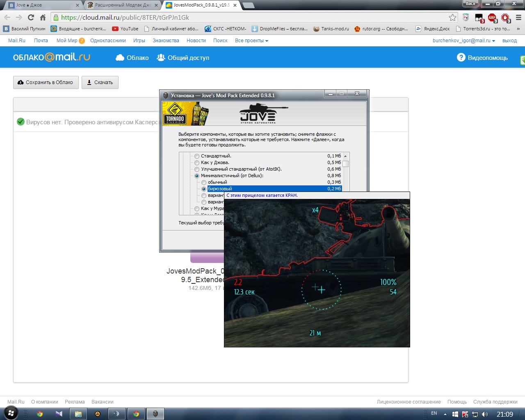This screenshot has width=525, height=420.
Task: Click the network tray icon
Action: click(x=475, y=414)
